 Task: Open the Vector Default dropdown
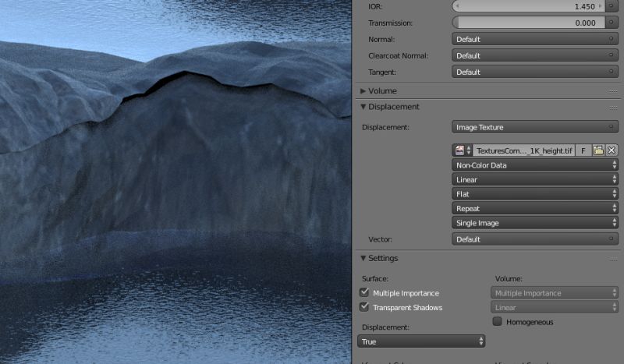coord(535,239)
